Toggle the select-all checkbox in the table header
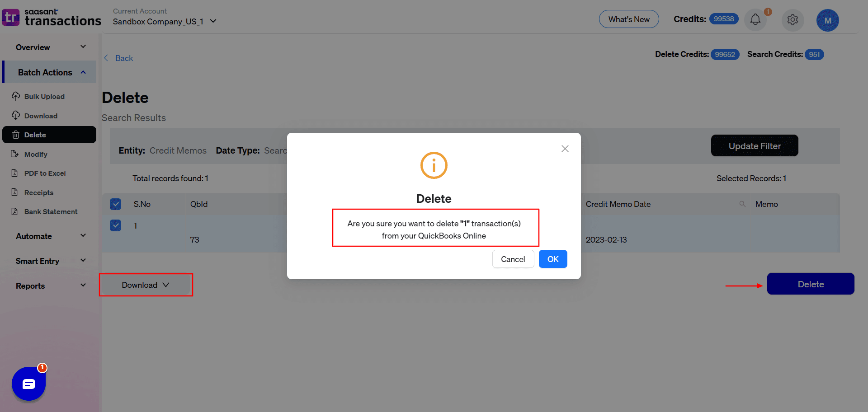The height and width of the screenshot is (412, 868). pyautogui.click(x=116, y=204)
